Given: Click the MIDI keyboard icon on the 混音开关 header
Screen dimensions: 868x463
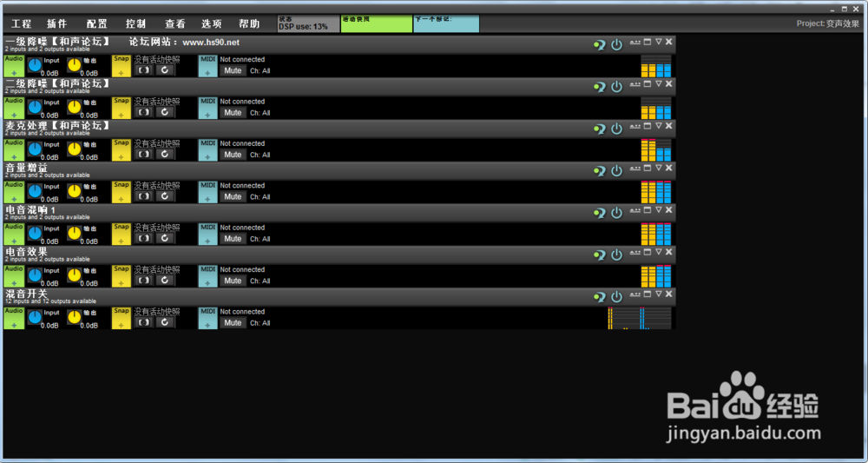Looking at the screenshot, I should [635, 294].
